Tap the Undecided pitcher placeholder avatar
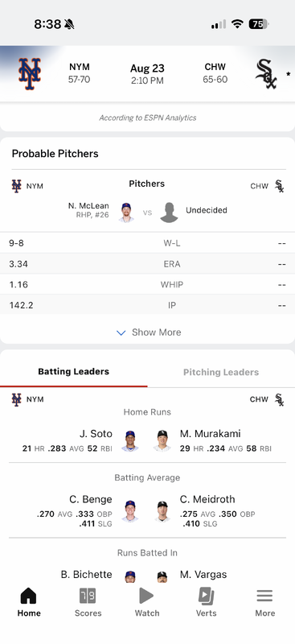Viewport: 295px width, 644px height. 169,213
